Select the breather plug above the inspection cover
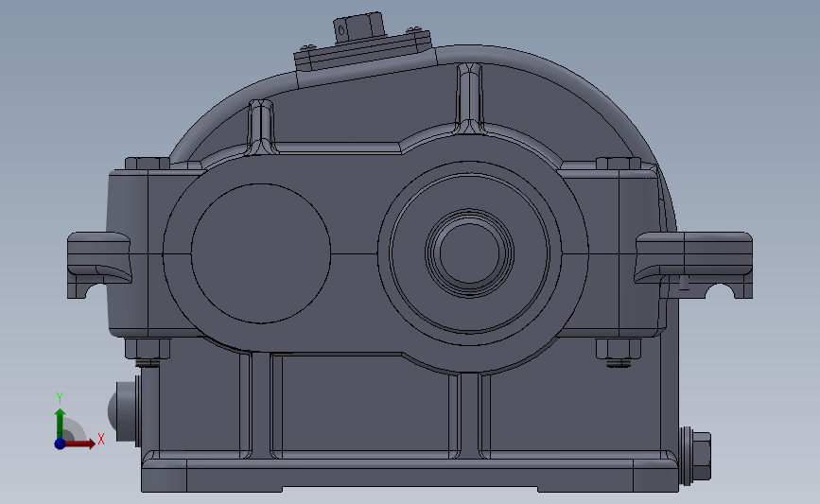820x504 pixels. point(358,26)
